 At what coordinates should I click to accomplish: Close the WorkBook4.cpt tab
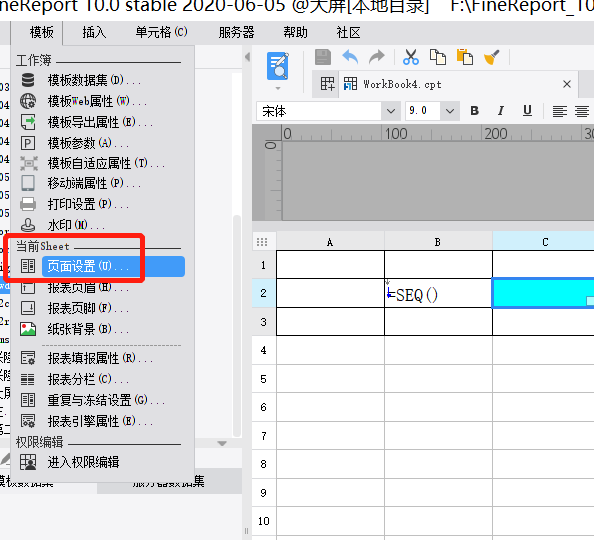pyautogui.click(x=567, y=84)
